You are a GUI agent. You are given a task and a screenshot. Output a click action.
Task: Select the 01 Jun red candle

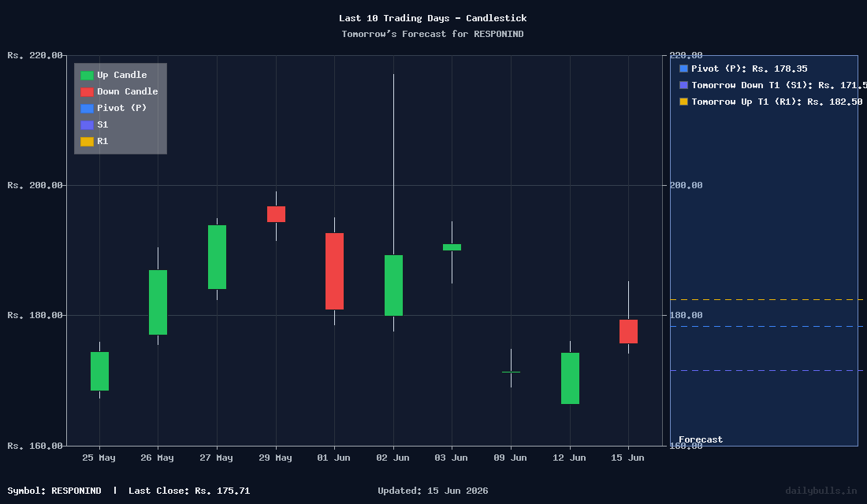[x=334, y=272]
